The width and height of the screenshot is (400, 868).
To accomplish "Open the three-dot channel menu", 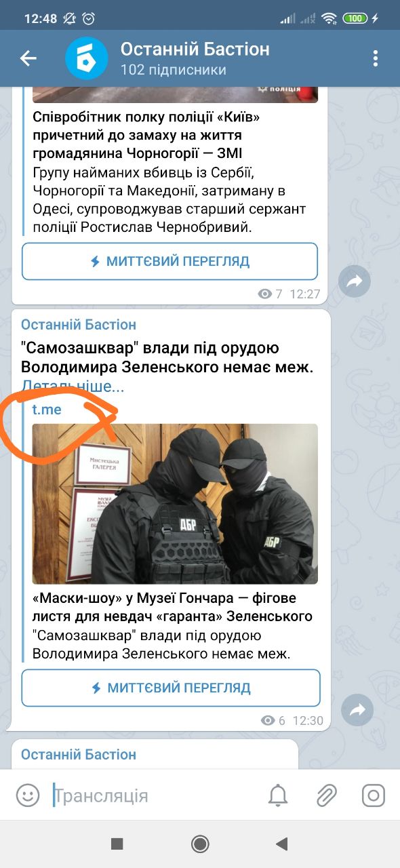I will pyautogui.click(x=375, y=58).
